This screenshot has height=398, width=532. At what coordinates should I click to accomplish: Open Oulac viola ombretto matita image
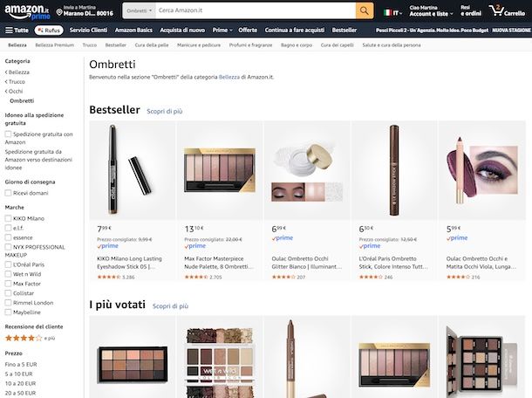(481, 170)
